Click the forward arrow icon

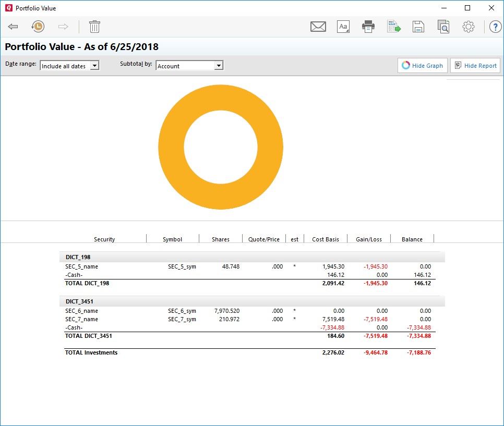(x=63, y=27)
